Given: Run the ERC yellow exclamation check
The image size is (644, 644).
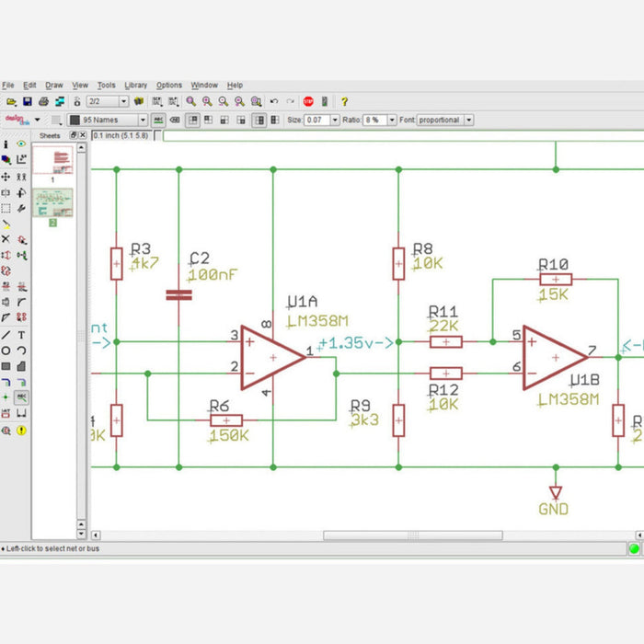Looking at the screenshot, I should [x=21, y=430].
